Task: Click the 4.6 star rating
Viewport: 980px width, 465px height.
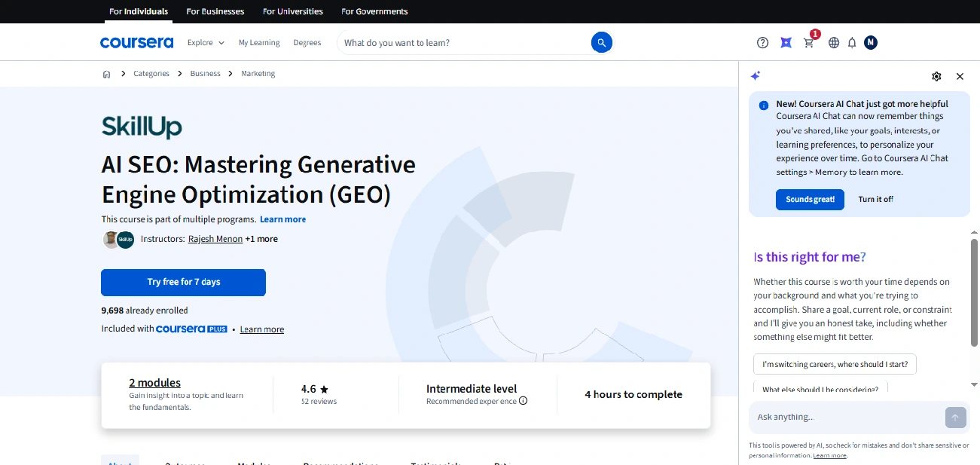Action: tap(315, 389)
